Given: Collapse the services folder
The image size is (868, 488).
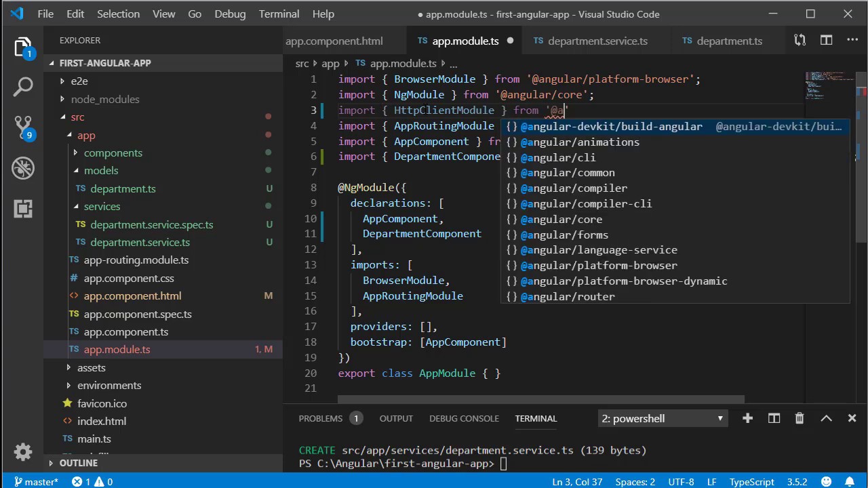Looking at the screenshot, I should click(102, 207).
